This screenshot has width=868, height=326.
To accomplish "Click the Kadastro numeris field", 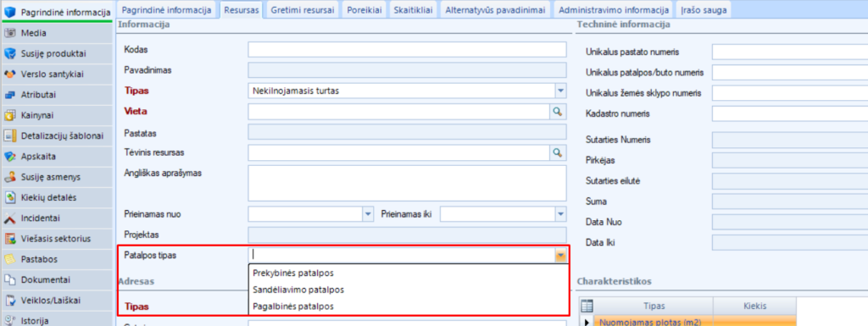I will 790,113.
